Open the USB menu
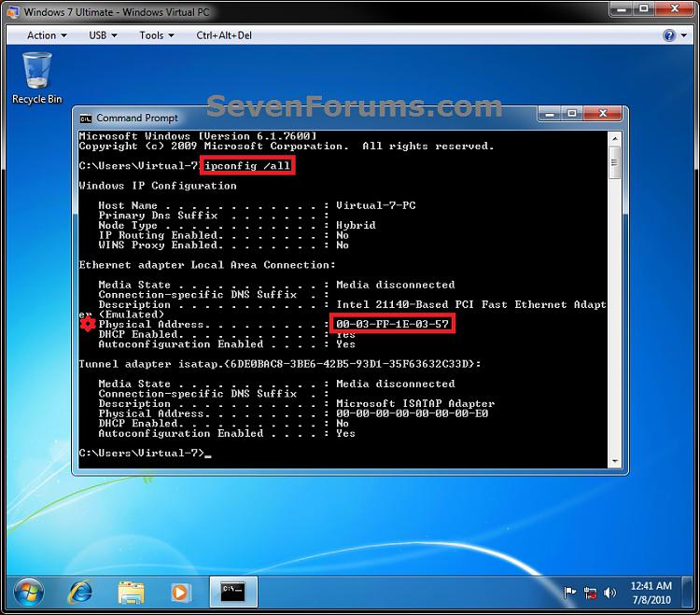700x615 pixels. (x=103, y=35)
